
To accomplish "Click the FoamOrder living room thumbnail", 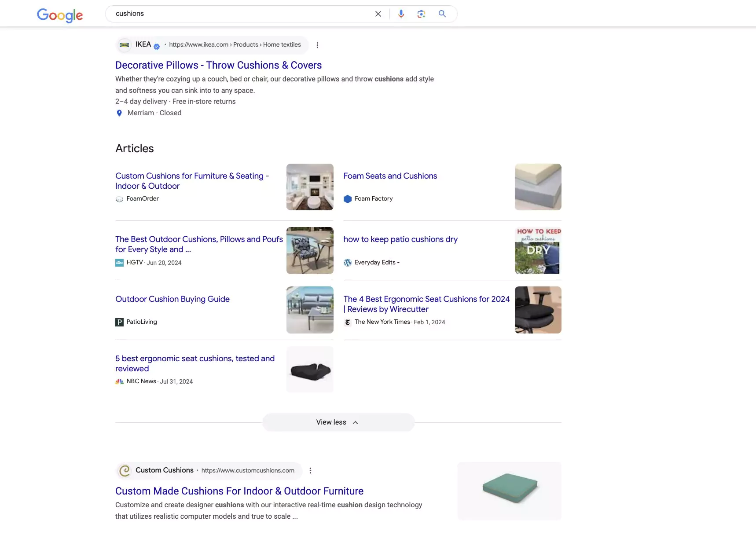I will click(x=310, y=187).
